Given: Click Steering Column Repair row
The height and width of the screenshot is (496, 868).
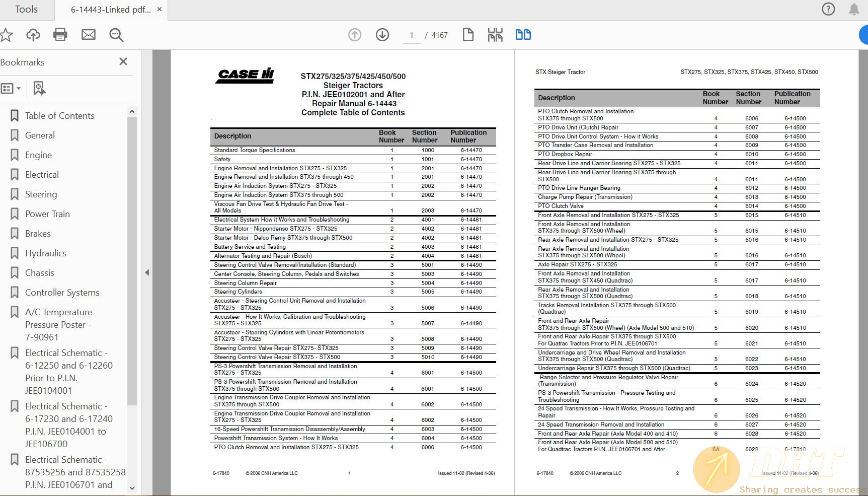Looking at the screenshot, I should 353,283.
